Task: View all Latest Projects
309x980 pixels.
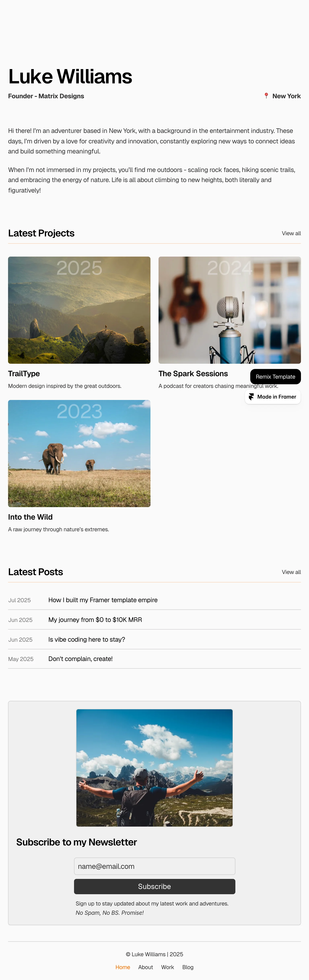Action: pos(291,233)
